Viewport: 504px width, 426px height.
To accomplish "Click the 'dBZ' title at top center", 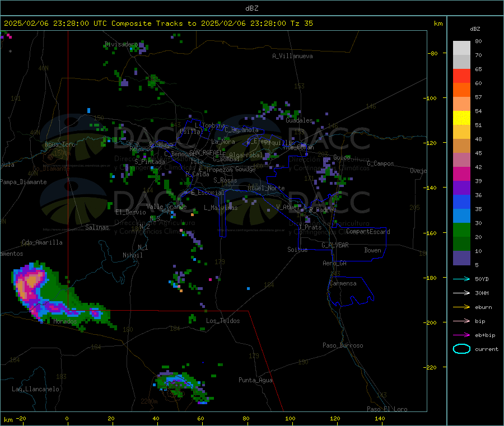I will coord(251,8).
